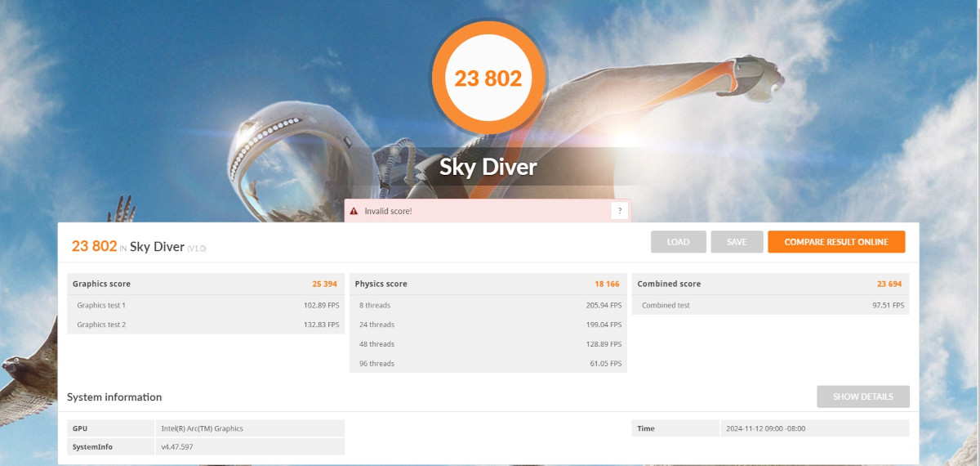Viewport: 980px width, 466px height.
Task: Click the 8 threads physics row
Action: click(x=488, y=305)
